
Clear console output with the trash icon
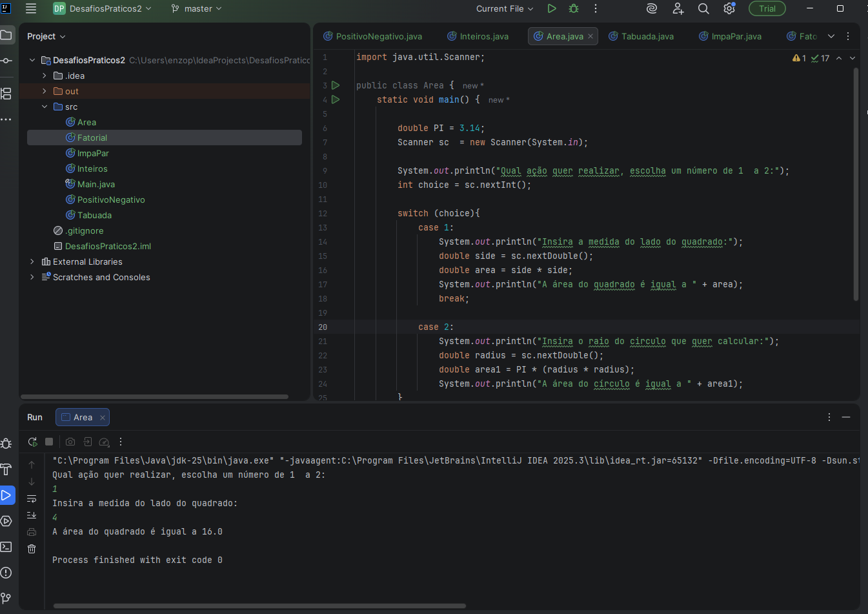(x=32, y=549)
